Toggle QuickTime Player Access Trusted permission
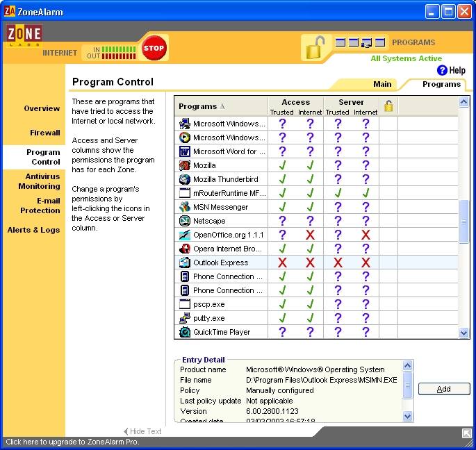Viewport: 476px width, 450px height. (282, 332)
